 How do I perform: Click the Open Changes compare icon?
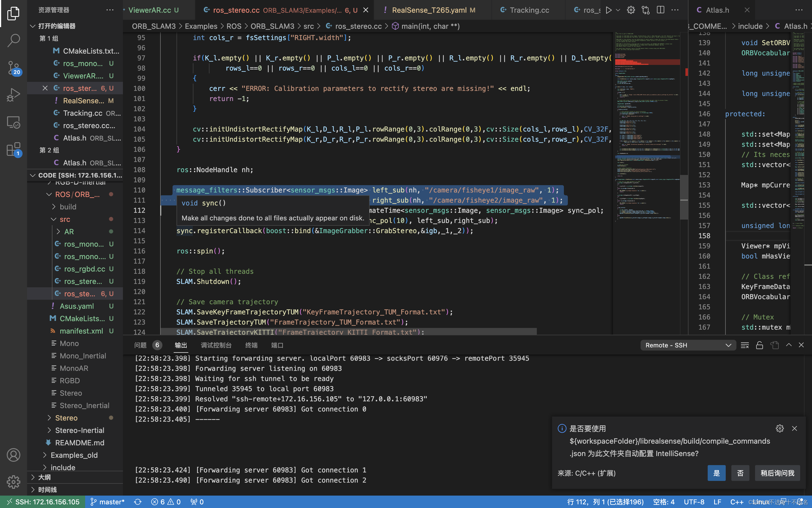click(x=646, y=10)
